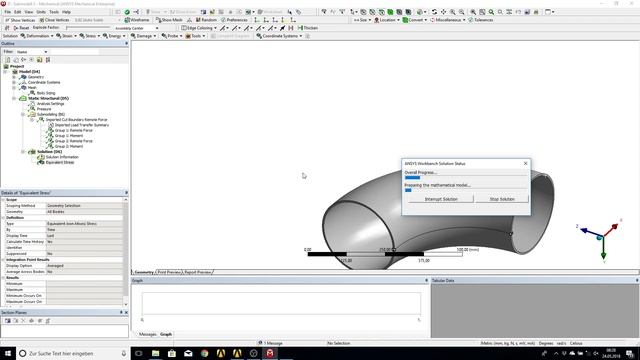The image size is (640, 360).
Task: Select Coordinate Systems tree item
Action: click(x=44, y=82)
